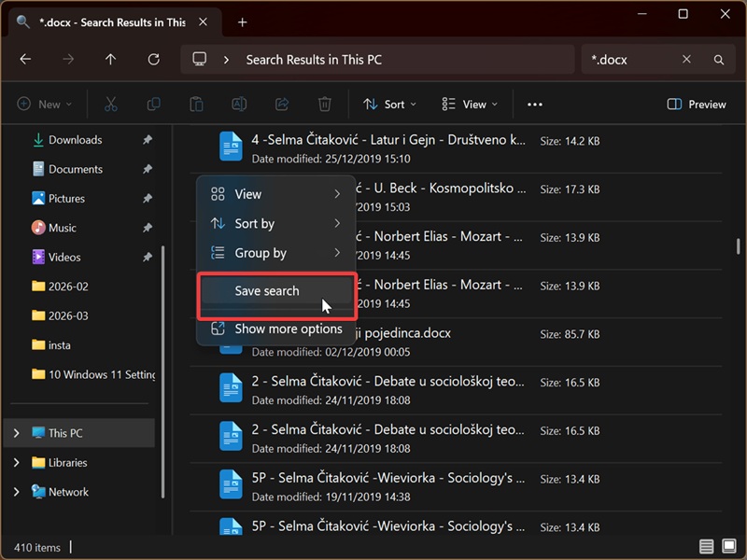This screenshot has width=747, height=560.
Task: Click the Copy icon in toolbar
Action: (x=153, y=104)
